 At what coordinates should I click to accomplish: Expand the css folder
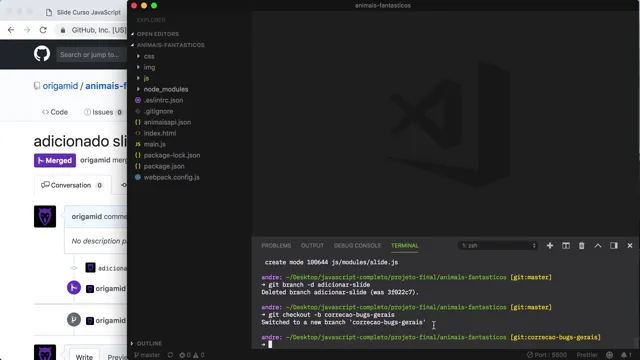(x=149, y=56)
